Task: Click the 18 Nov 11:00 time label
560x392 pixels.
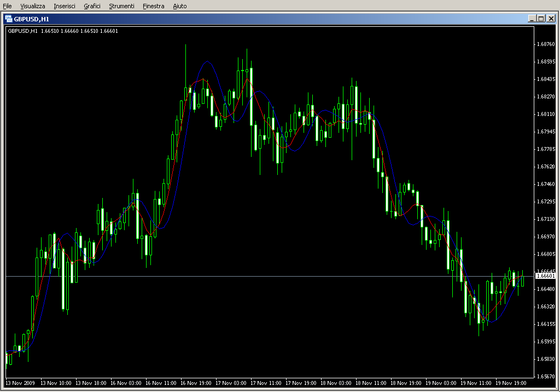Action: pos(371,383)
